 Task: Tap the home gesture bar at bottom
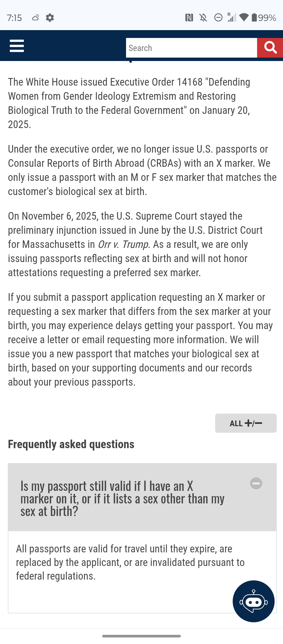141,636
